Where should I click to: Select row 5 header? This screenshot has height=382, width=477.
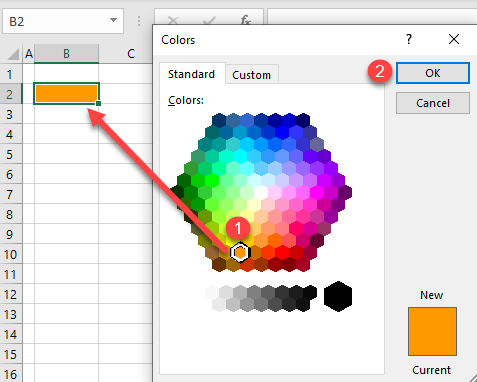click(10, 154)
